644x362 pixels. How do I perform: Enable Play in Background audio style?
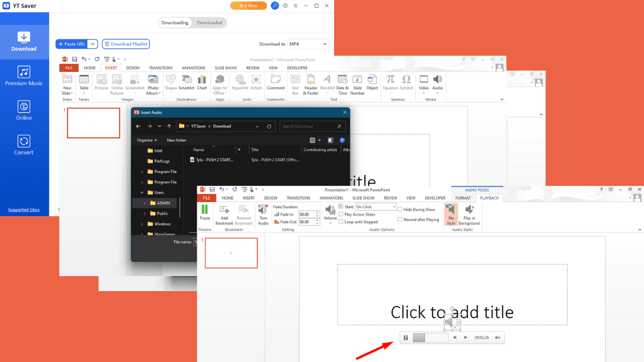(469, 215)
